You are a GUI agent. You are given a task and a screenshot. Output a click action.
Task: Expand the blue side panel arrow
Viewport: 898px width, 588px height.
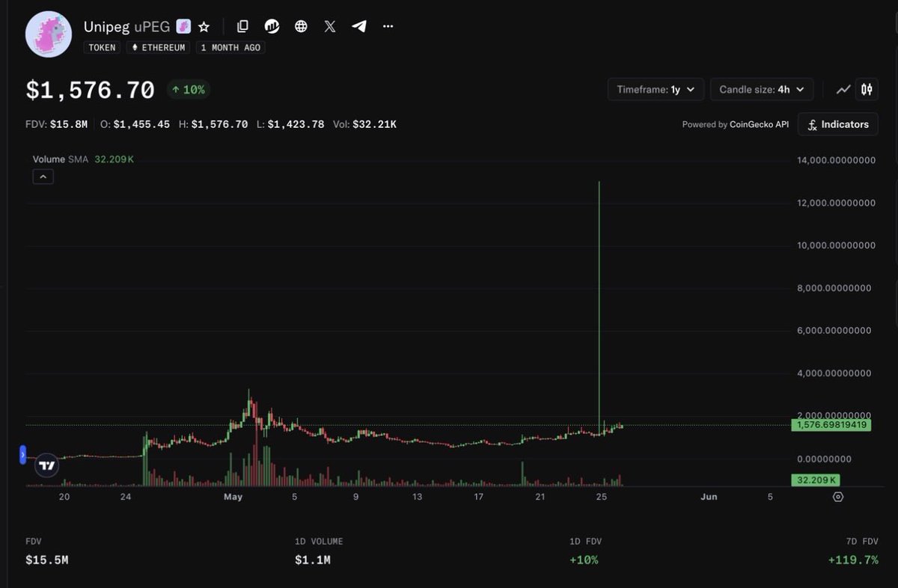22,453
